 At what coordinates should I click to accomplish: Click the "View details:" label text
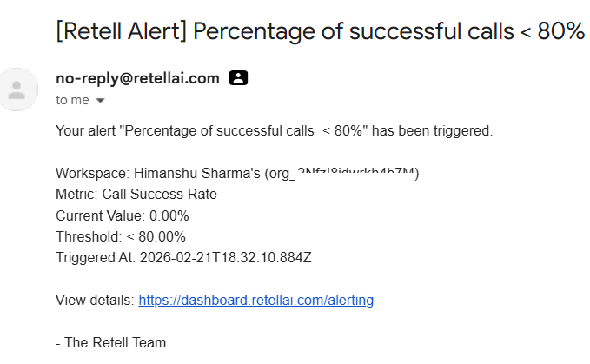(x=95, y=300)
